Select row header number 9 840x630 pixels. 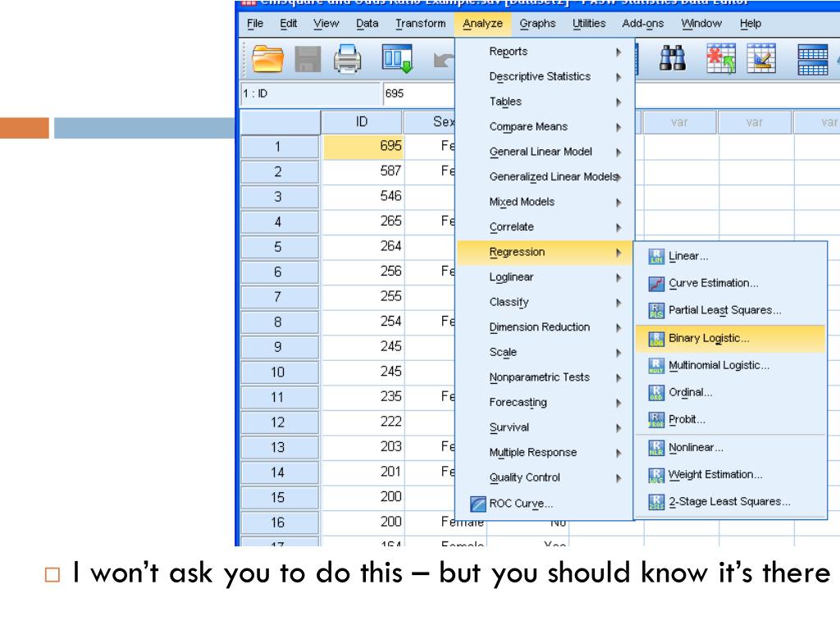click(x=279, y=347)
